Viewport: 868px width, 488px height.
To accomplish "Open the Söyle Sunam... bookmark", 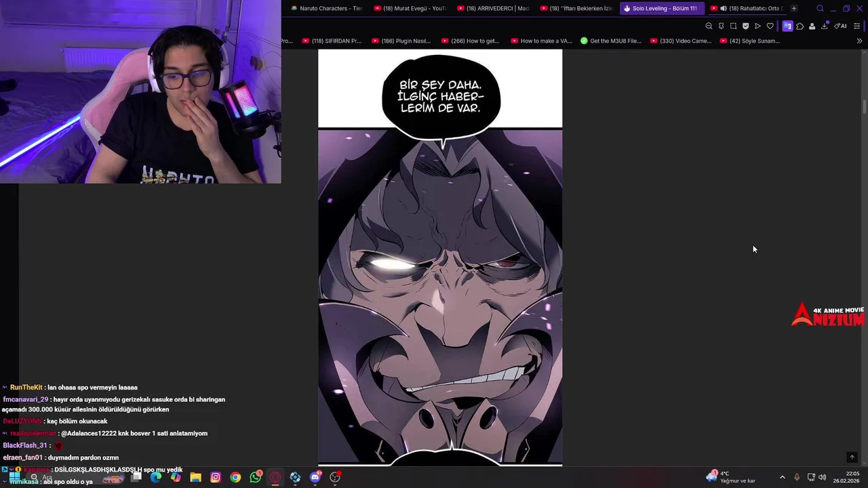I will (749, 41).
